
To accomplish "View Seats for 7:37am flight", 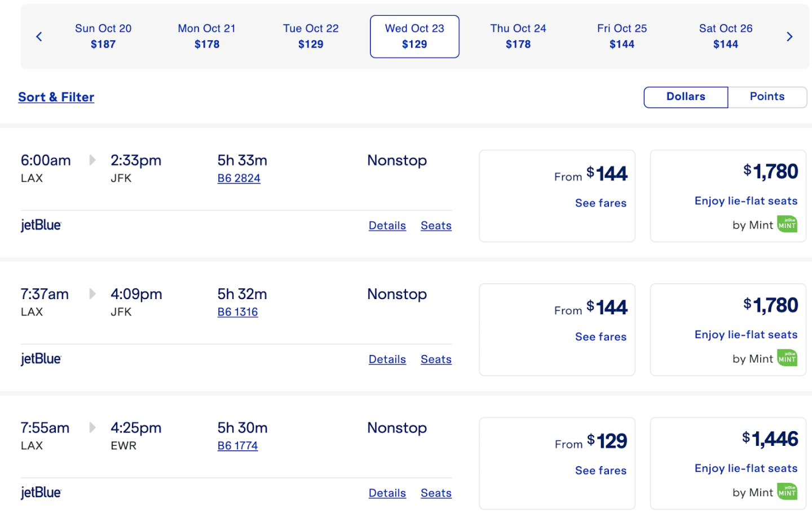I will 436,359.
